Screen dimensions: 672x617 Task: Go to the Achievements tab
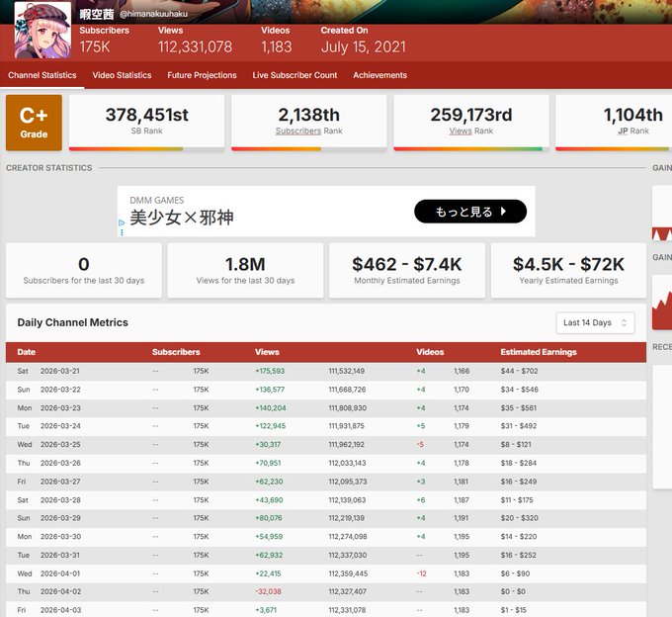pos(379,75)
